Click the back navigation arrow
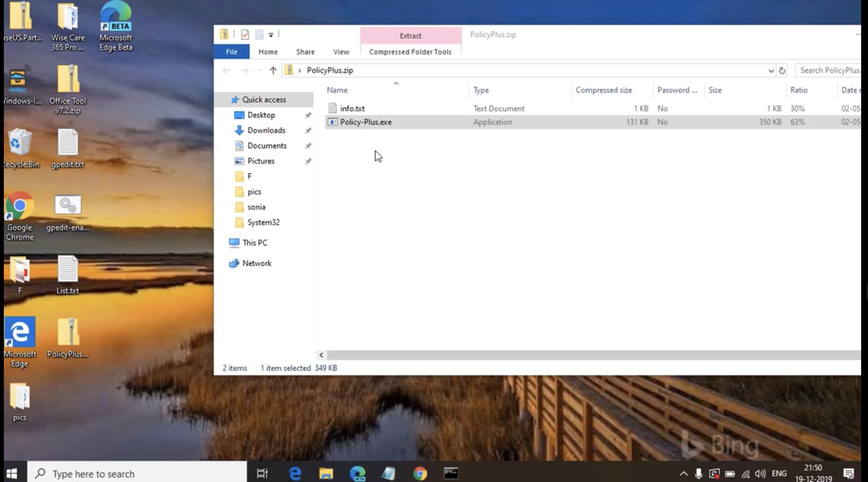 tap(226, 70)
